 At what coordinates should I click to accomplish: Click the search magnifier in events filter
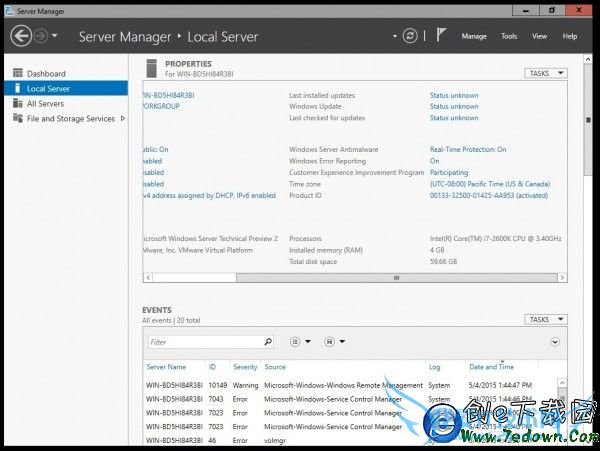coord(267,342)
